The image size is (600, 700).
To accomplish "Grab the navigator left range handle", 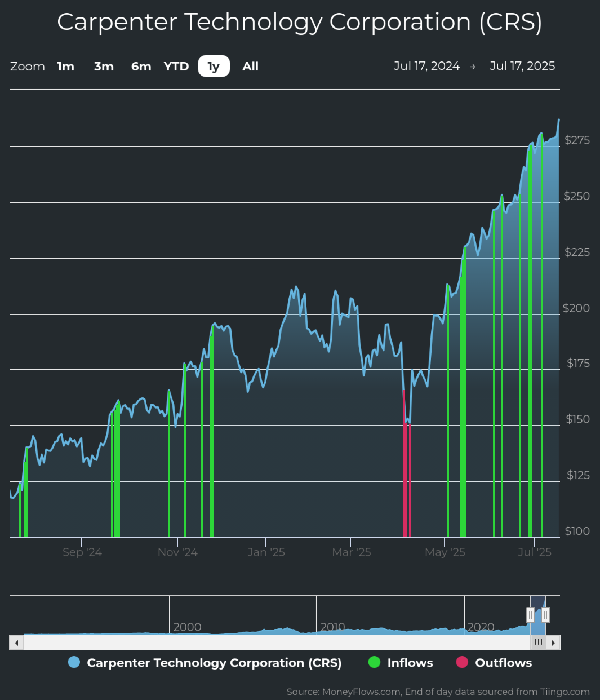I will point(530,615).
